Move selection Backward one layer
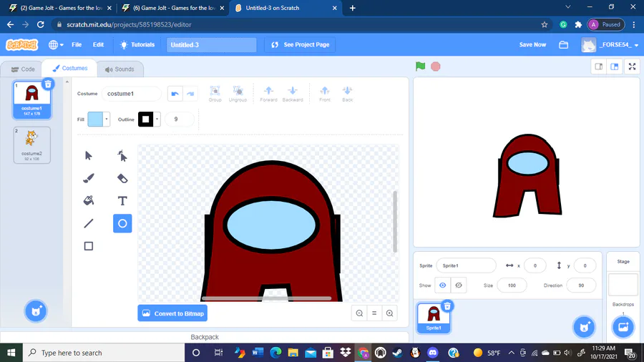Viewport: 644px width, 362px height. coord(293,94)
